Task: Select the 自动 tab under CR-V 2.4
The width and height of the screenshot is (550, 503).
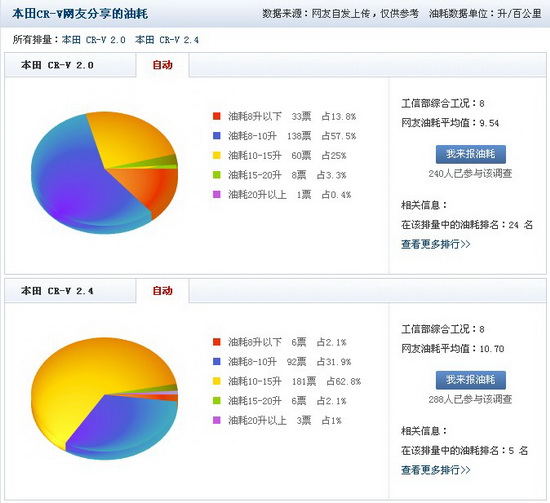Action: pos(162,291)
